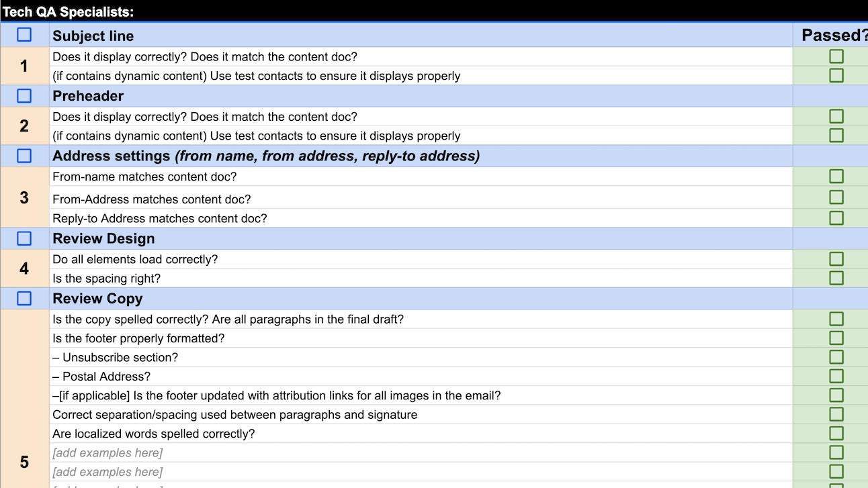Select the Passed? column header cell

[x=833, y=35]
